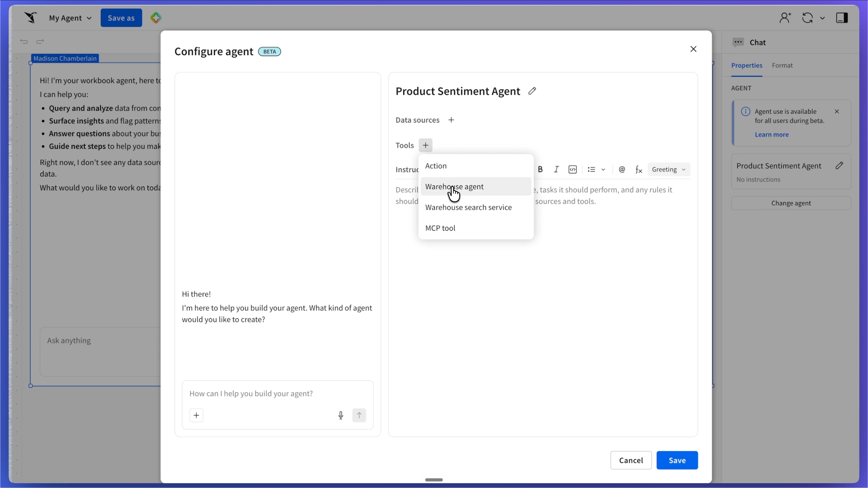
Task: Click the send arrow button
Action: point(359,415)
